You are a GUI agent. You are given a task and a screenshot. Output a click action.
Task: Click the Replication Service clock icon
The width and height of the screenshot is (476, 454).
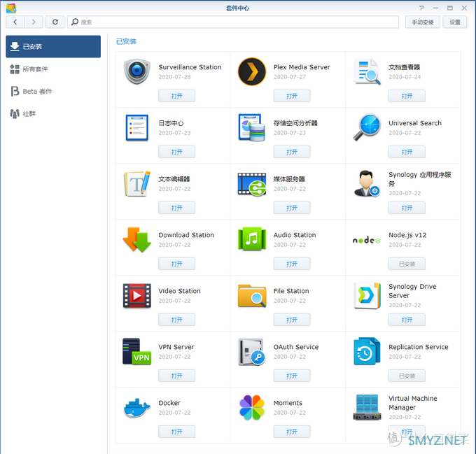pos(367,351)
